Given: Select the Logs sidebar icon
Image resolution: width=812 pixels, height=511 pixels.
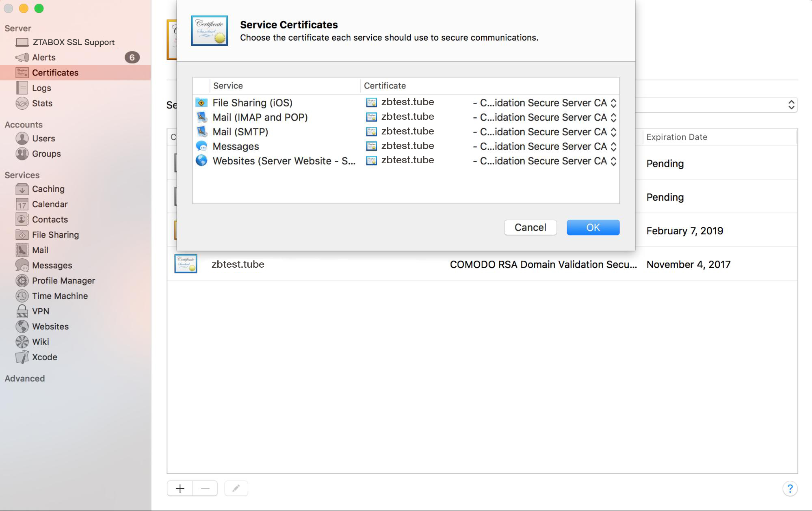Looking at the screenshot, I should [x=22, y=88].
